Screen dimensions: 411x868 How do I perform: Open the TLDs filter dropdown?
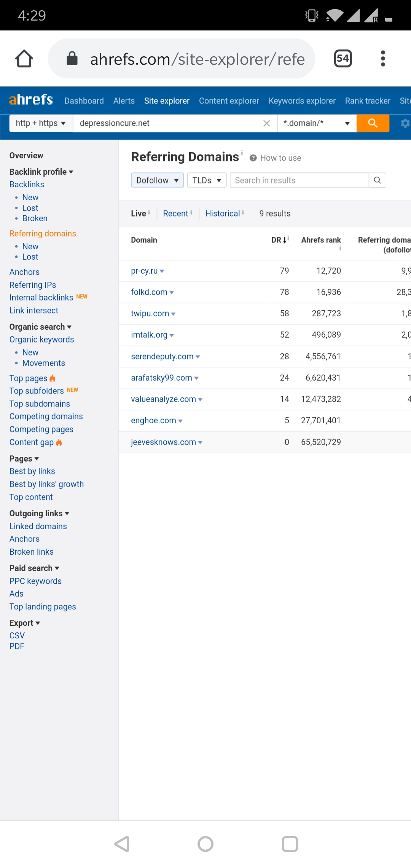click(x=207, y=180)
